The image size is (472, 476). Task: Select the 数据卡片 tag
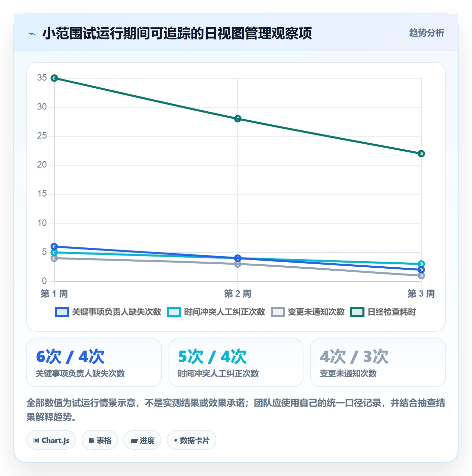(191, 440)
